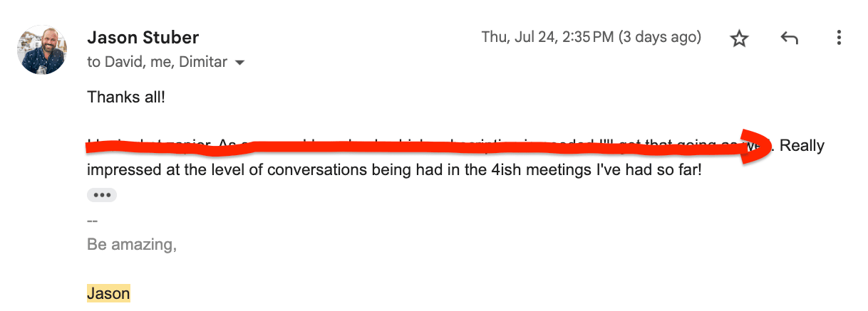Show trimmed content via the ellipsis button
This screenshot has width=868, height=311.
[x=101, y=195]
